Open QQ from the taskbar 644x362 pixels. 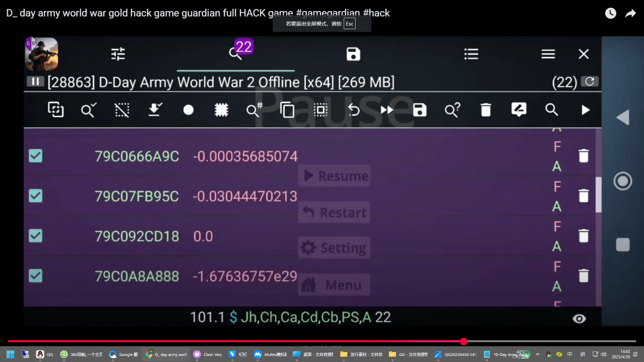[44, 354]
